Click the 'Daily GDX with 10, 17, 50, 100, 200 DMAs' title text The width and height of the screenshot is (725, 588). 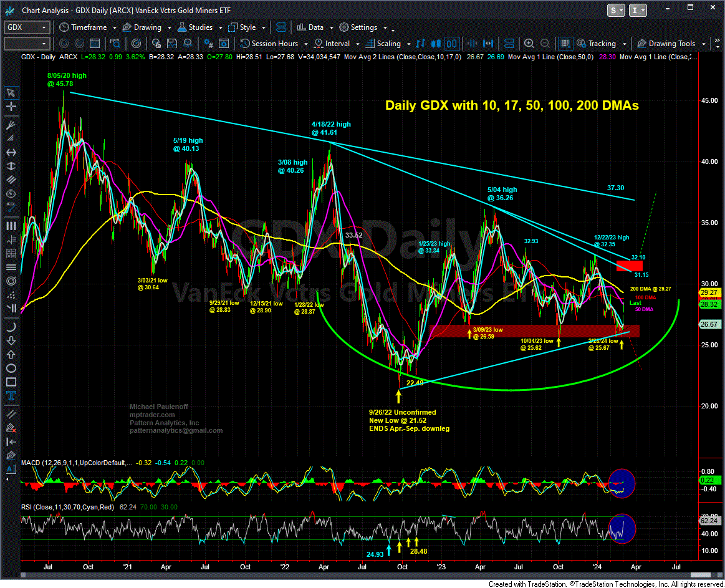[x=512, y=105]
